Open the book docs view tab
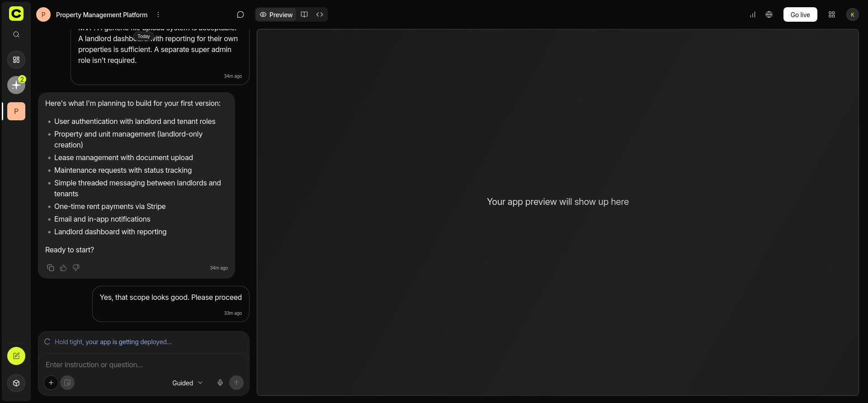This screenshot has height=403, width=868. [x=304, y=14]
